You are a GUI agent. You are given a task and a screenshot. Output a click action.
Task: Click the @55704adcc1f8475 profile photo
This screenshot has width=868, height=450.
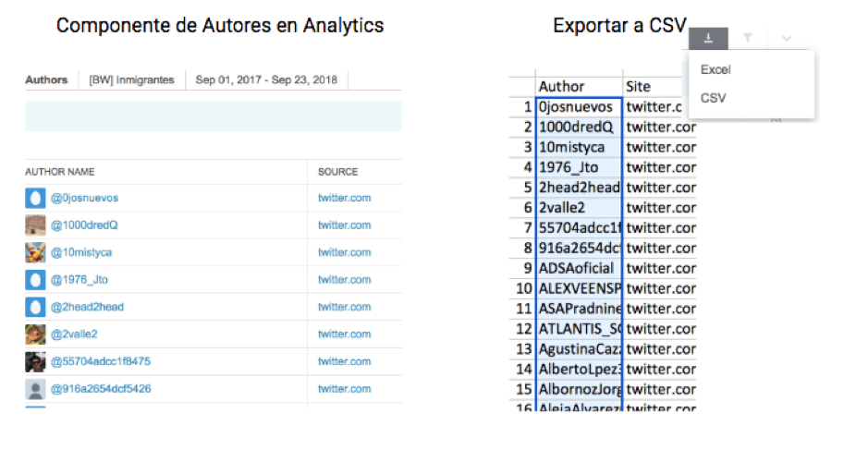point(35,361)
